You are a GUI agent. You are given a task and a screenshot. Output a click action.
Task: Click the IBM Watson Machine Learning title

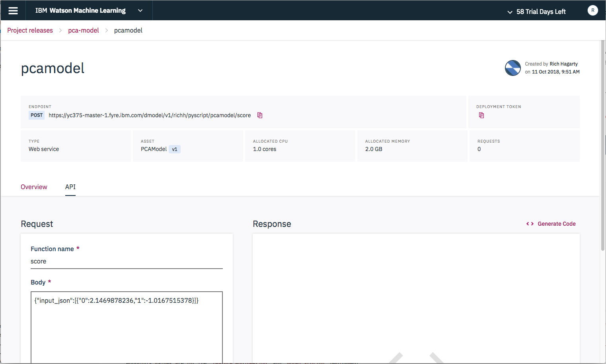(80, 11)
